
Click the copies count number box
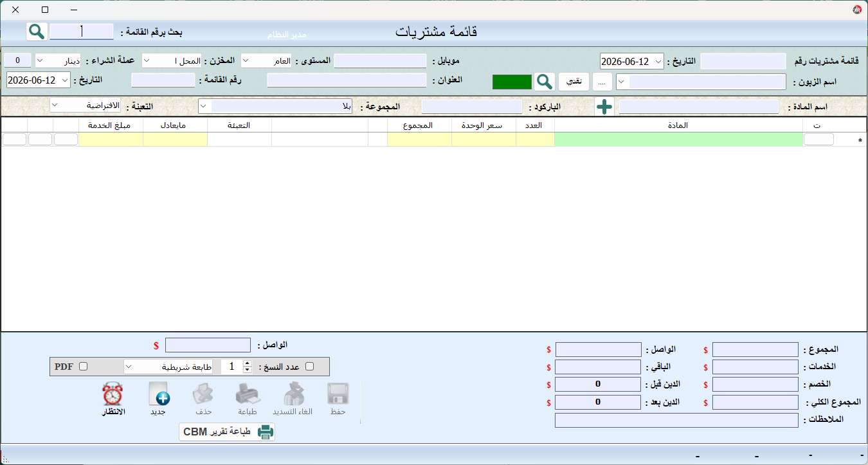[232, 367]
